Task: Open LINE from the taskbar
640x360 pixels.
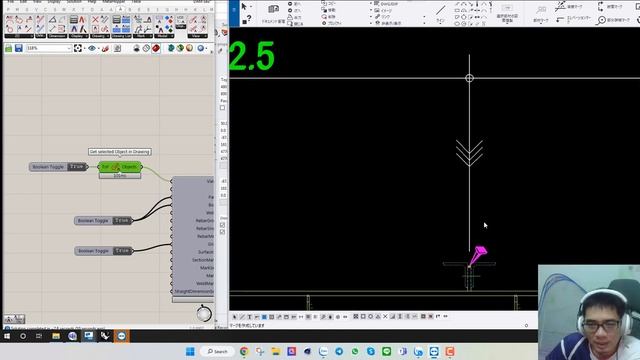Action: tap(387, 351)
